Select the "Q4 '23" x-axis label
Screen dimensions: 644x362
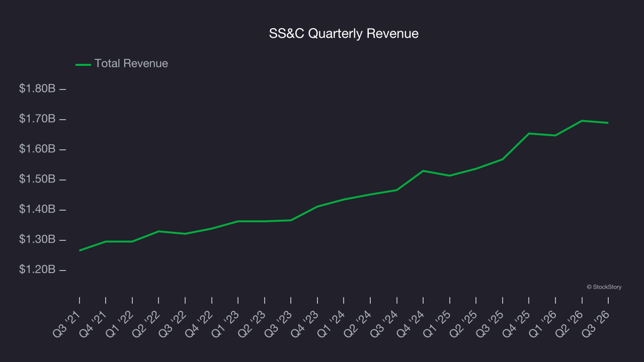(305, 323)
